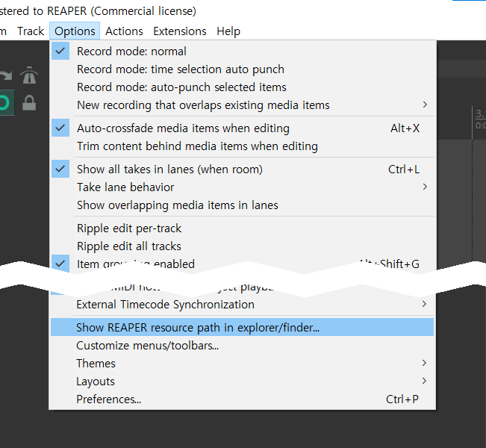The width and height of the screenshot is (486, 448).
Task: Enable Ripple edit all tracks
Action: [243, 246]
